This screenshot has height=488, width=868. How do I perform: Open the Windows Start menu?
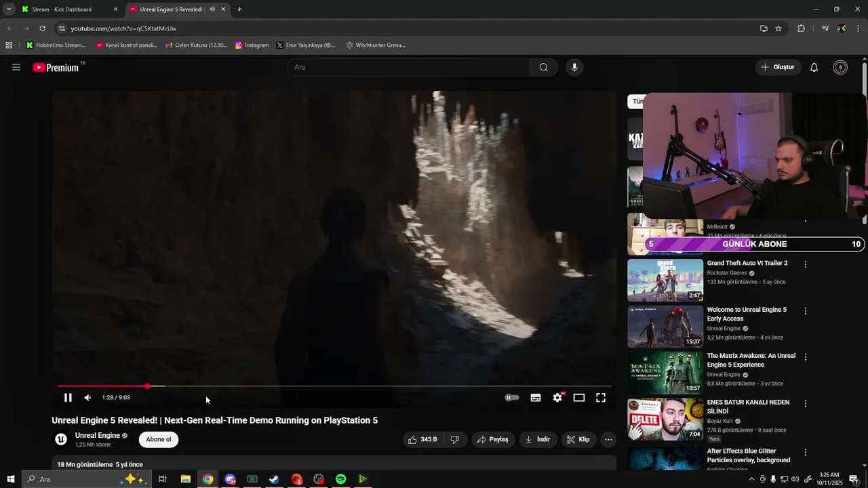(x=10, y=479)
